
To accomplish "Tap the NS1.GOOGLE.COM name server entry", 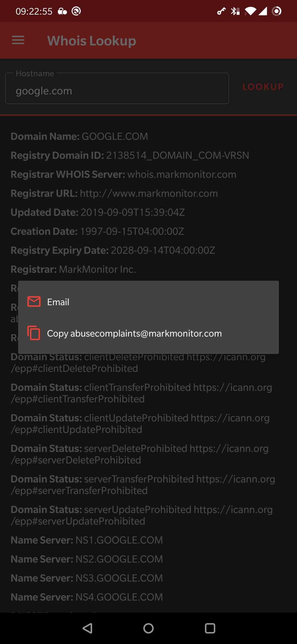I will click(x=119, y=540).
